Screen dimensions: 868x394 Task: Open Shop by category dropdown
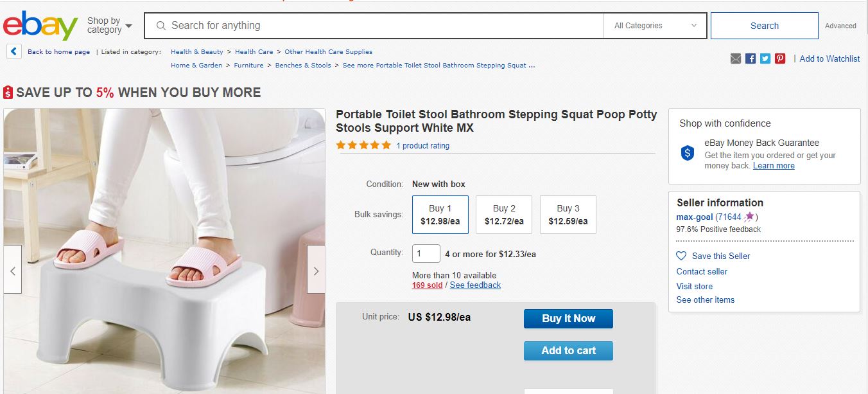(109, 26)
